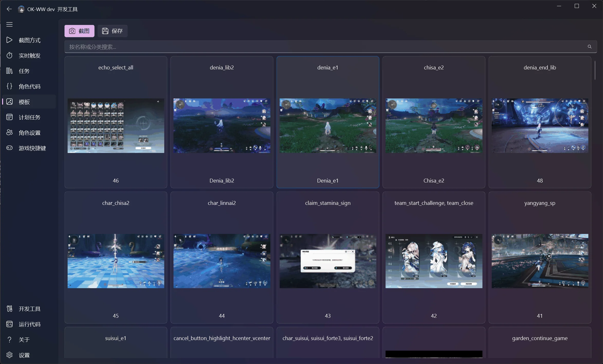Click the yangyang_sp card title text
Screen dimensions: 603x364
(540, 203)
